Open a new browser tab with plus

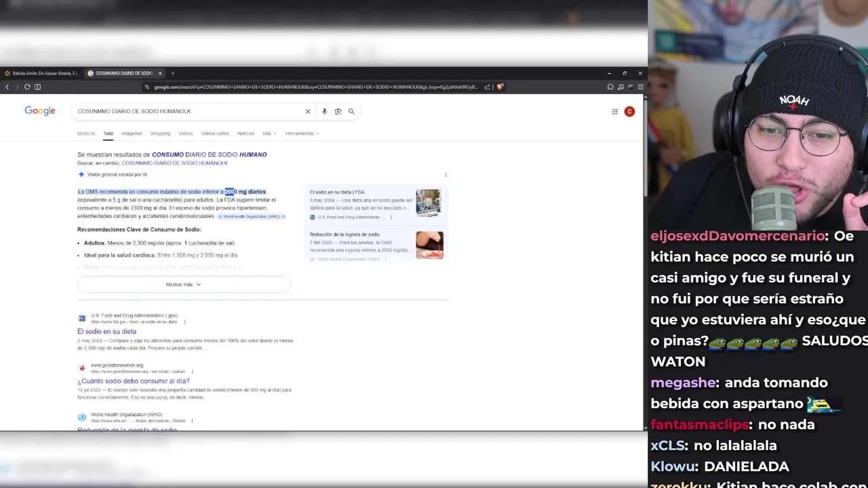pos(172,73)
